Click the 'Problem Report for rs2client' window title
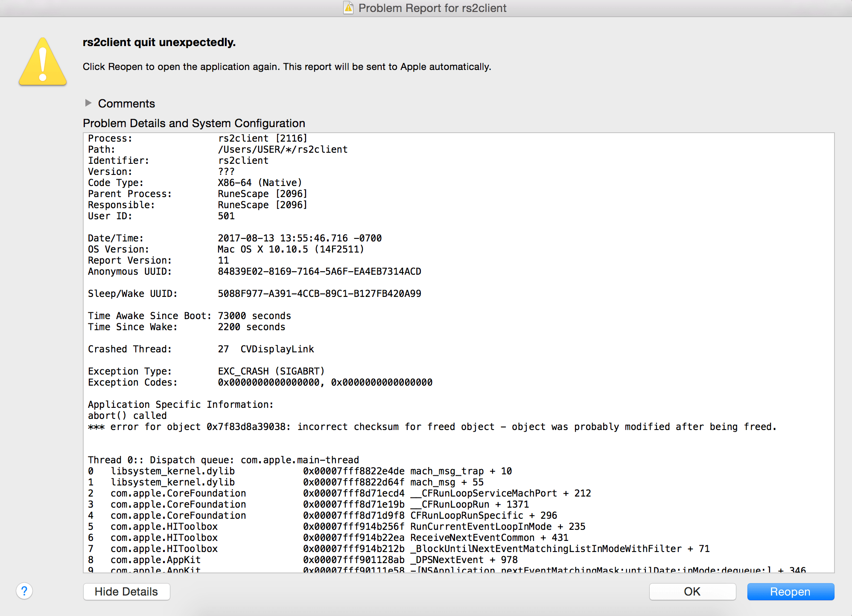This screenshot has height=616, width=852. pos(432,8)
